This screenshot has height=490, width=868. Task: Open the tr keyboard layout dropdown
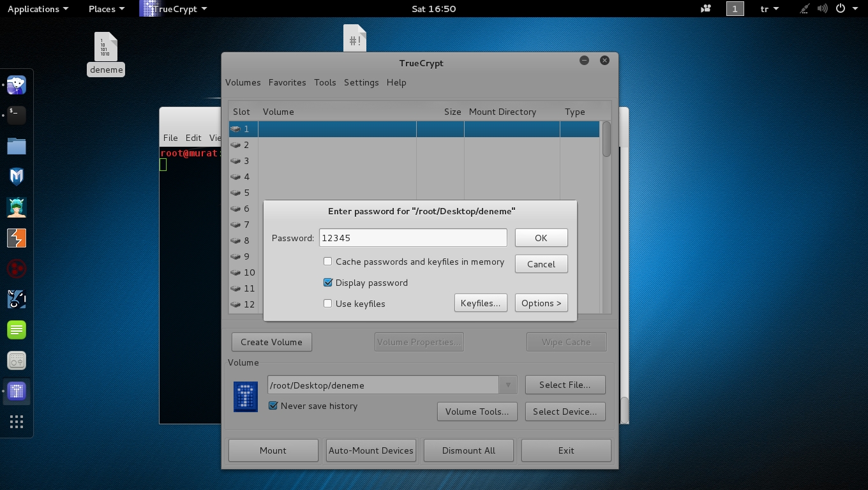tap(770, 9)
